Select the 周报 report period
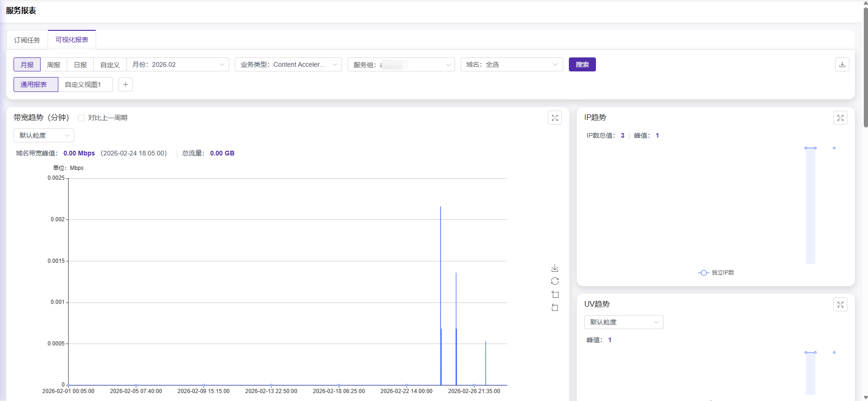The height and width of the screenshot is (401, 868). click(x=54, y=64)
